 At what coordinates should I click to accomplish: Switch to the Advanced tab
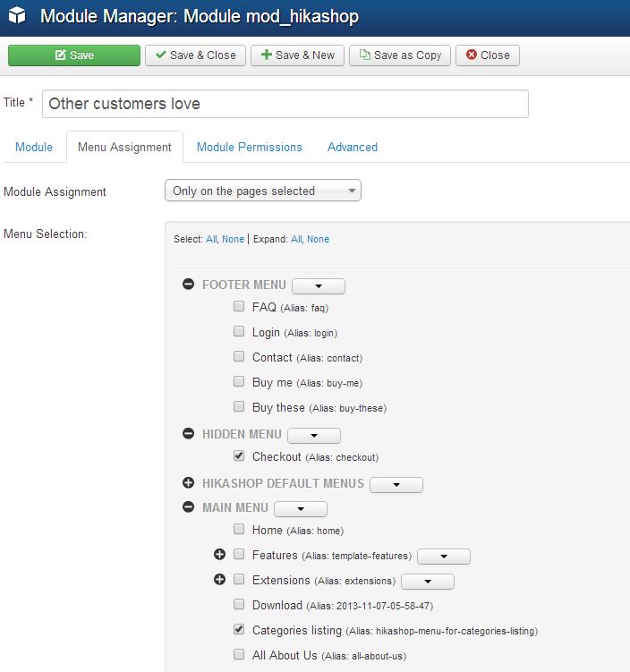[353, 147]
